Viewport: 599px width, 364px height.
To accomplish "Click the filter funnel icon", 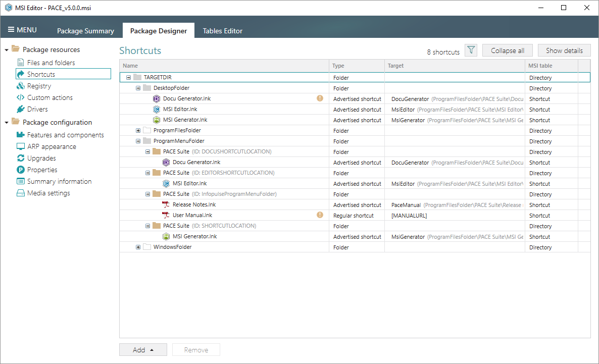I will 471,50.
